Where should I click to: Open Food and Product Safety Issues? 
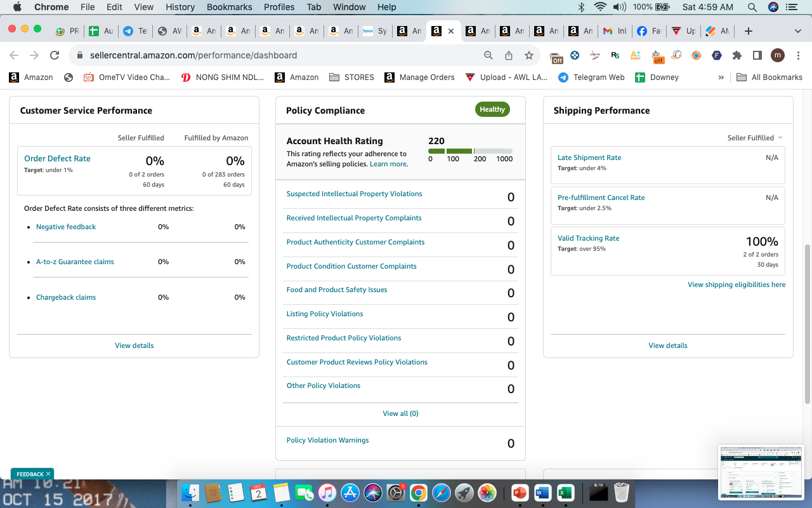coord(337,290)
